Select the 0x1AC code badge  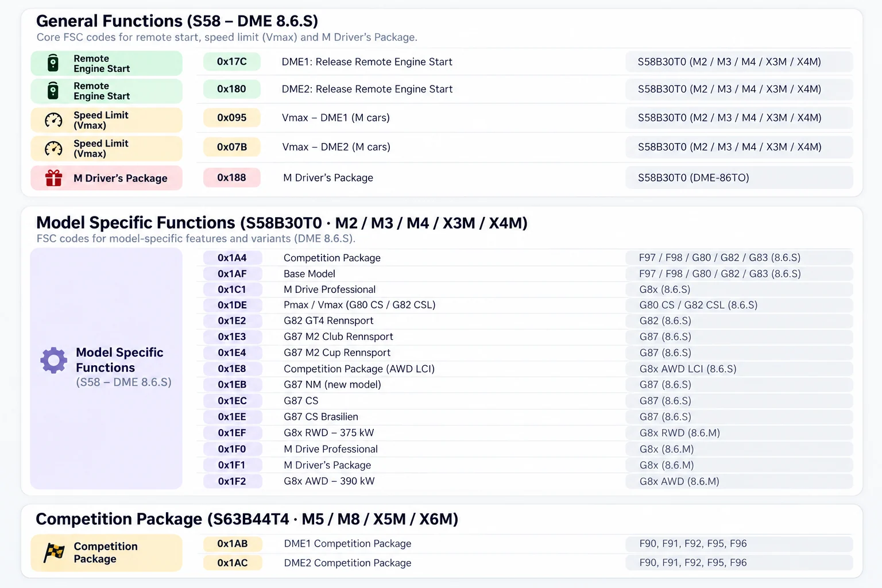pyautogui.click(x=233, y=563)
